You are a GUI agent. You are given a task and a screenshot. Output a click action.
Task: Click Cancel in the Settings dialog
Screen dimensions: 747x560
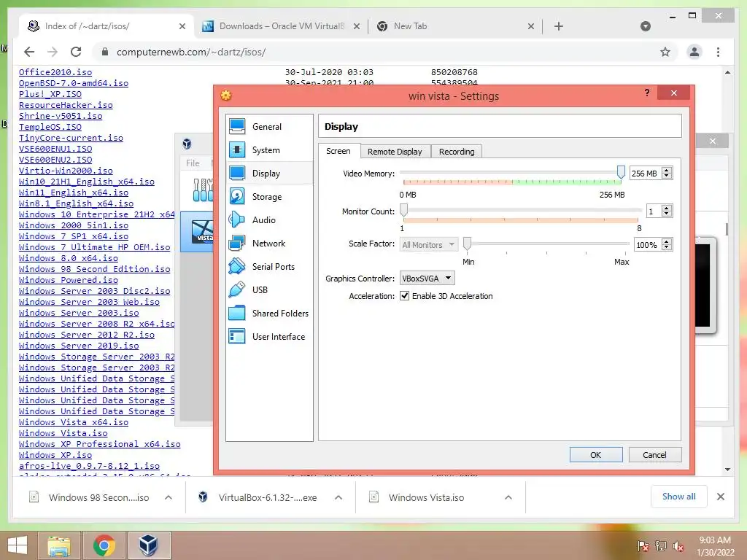pos(654,455)
